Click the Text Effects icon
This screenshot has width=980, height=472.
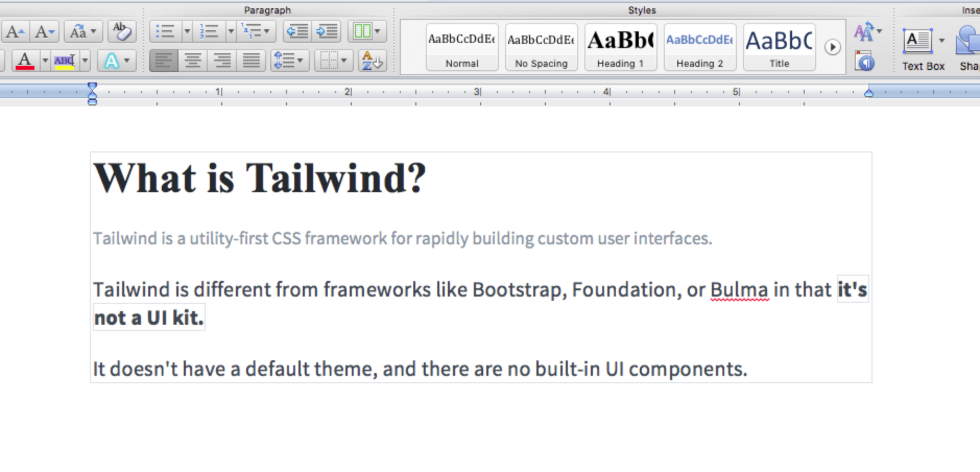tap(111, 61)
